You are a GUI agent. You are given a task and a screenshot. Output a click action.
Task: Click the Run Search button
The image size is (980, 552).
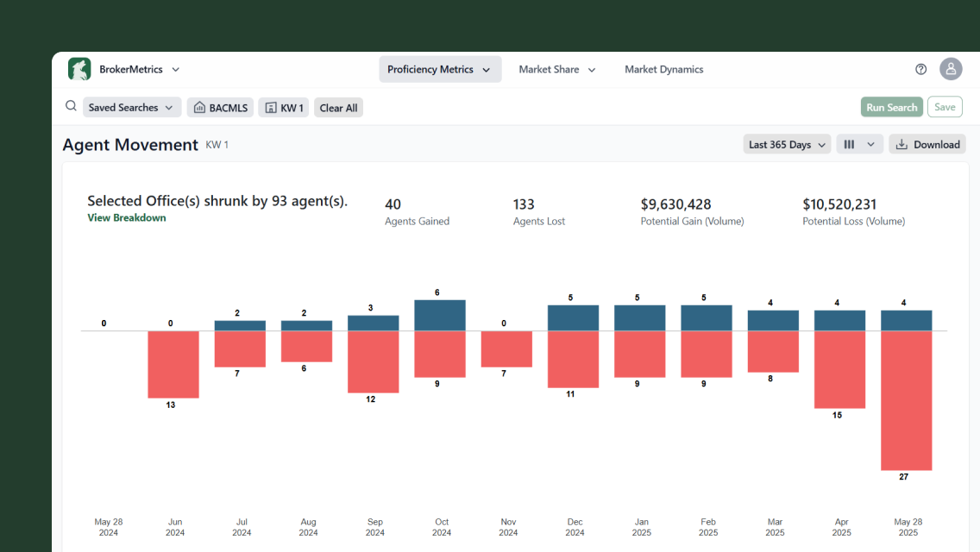892,107
